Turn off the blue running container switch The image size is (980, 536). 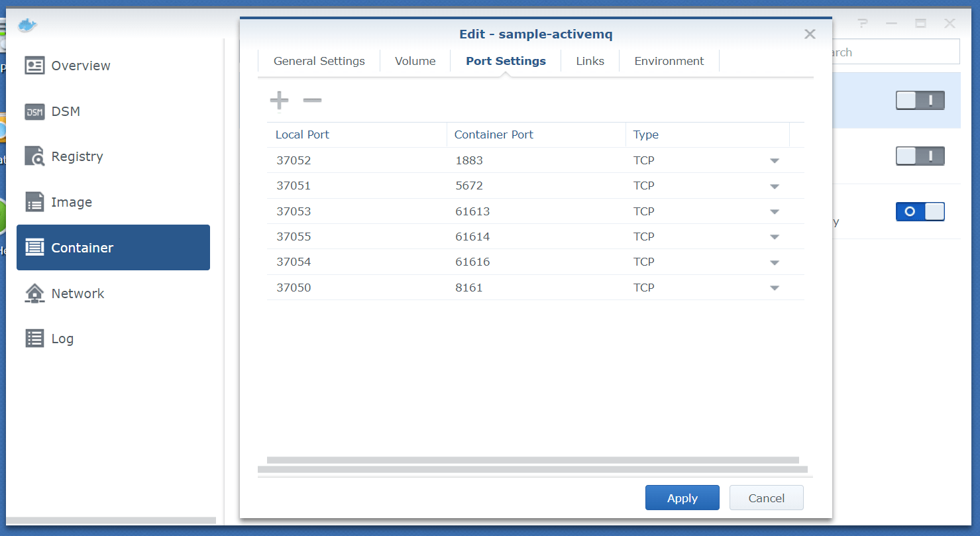[x=920, y=211]
